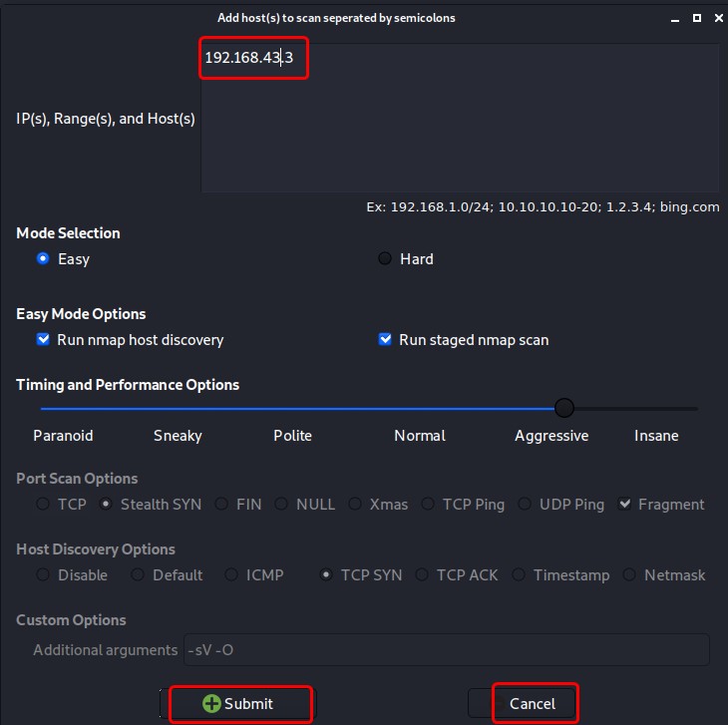Click the Host Discovery Options heading
This screenshot has height=725, width=728.
96,549
